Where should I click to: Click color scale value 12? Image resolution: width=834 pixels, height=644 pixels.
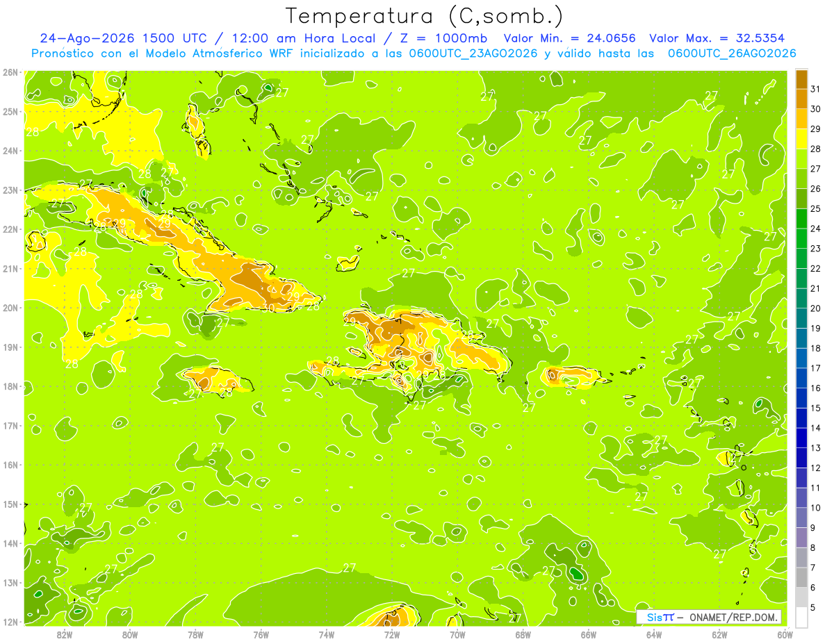click(816, 468)
